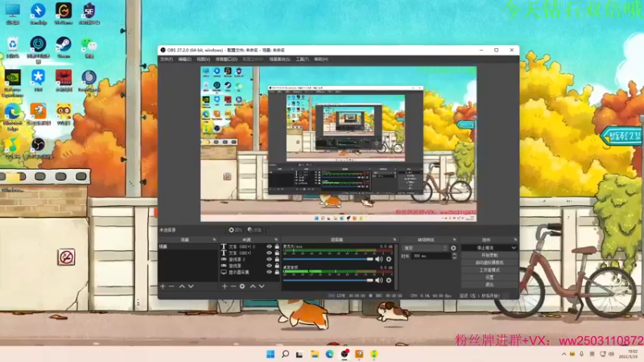Click the transition duration 300 ms field

[431, 256]
